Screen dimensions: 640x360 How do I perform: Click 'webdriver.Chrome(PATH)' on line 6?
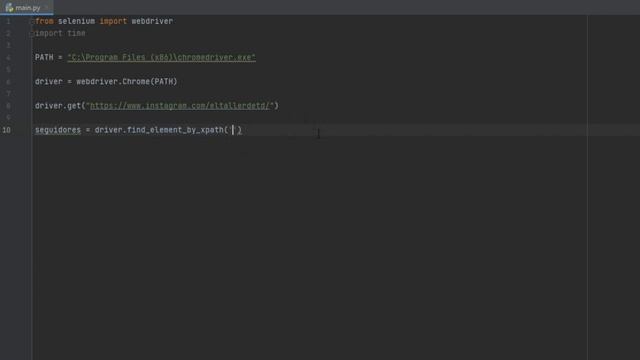[127, 82]
